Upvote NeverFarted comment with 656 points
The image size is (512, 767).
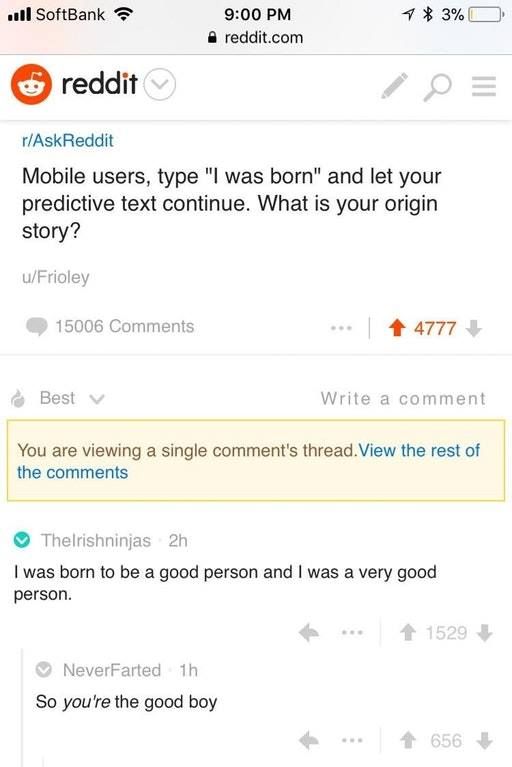(x=407, y=741)
